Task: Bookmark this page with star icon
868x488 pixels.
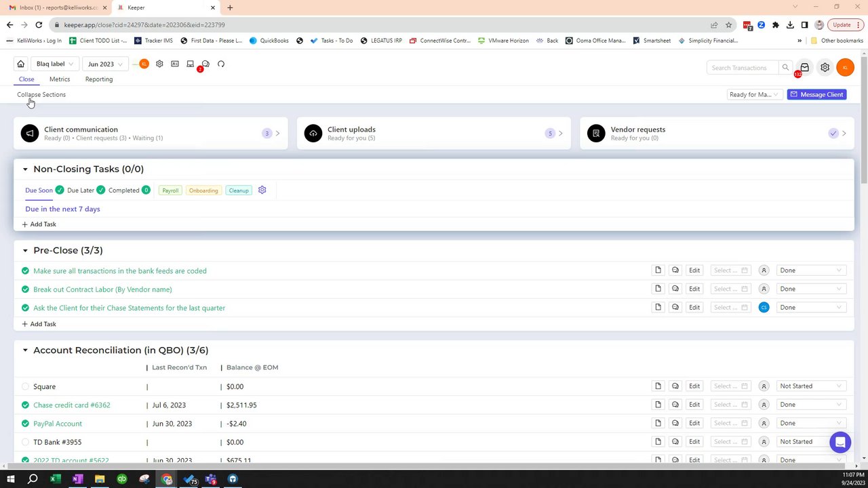Action: pyautogui.click(x=729, y=25)
